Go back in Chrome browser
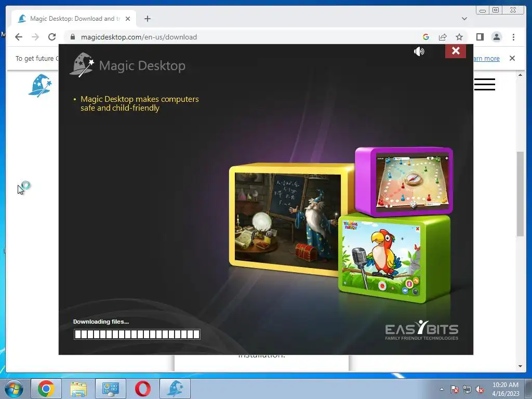Screen dimensions: 532x399 click(x=19, y=37)
